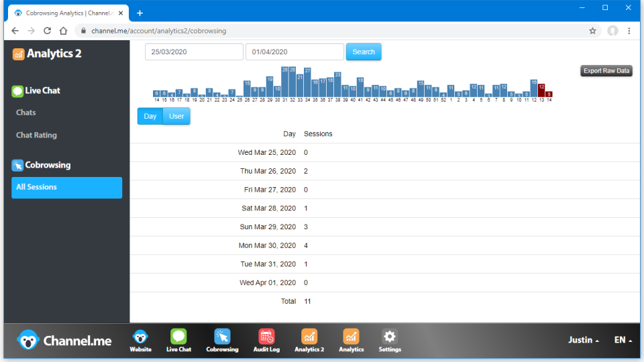The image size is (644, 362).
Task: Open Settings gear in the bottom bar
Action: coord(390,341)
